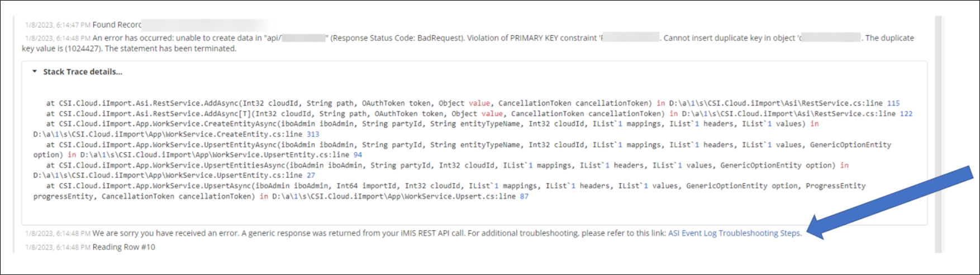The height and width of the screenshot is (275, 980).
Task: Click line number 313 for CreateEntity.cs
Action: click(313, 134)
